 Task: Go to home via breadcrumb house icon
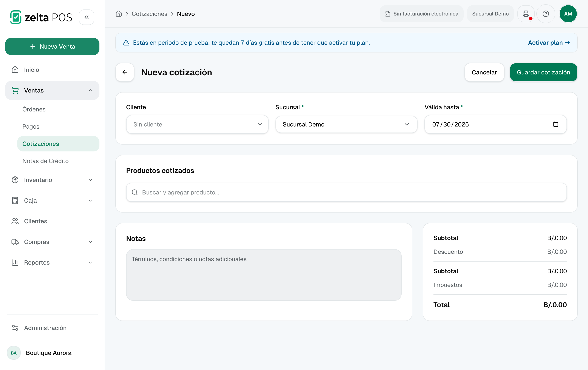click(119, 14)
